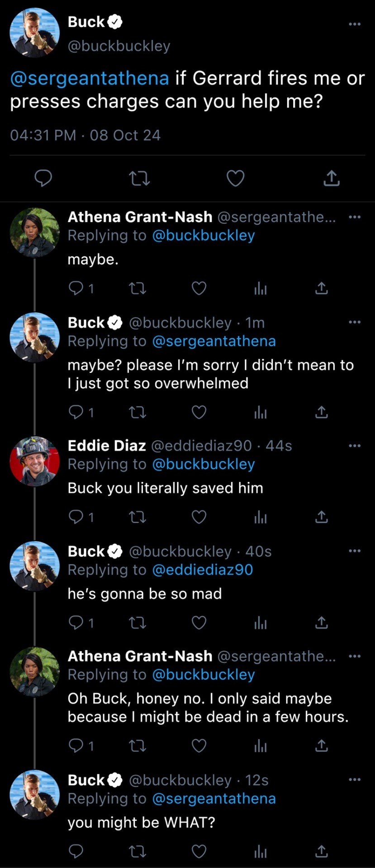Retweet Athena's "Oh Buck, honey no" reply

138,745
